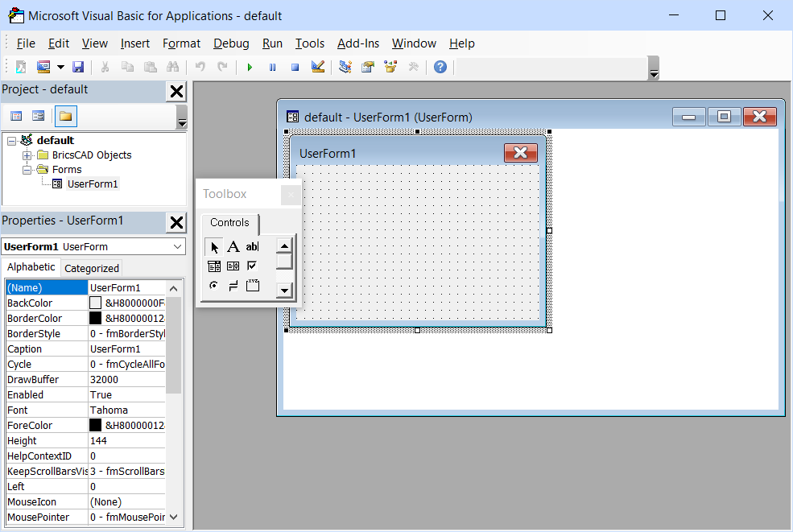Click the Paste clipboard icon
This screenshot has height=532, width=793.
point(151,67)
